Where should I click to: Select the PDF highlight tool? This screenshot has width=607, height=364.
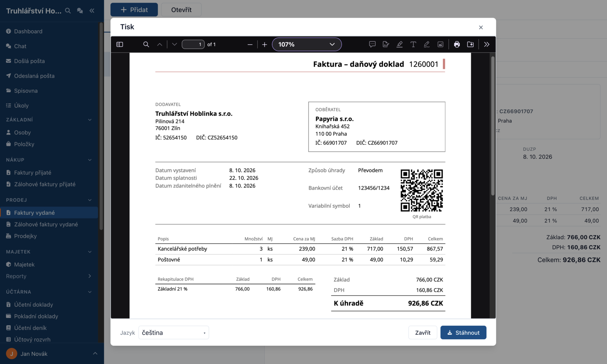399,44
